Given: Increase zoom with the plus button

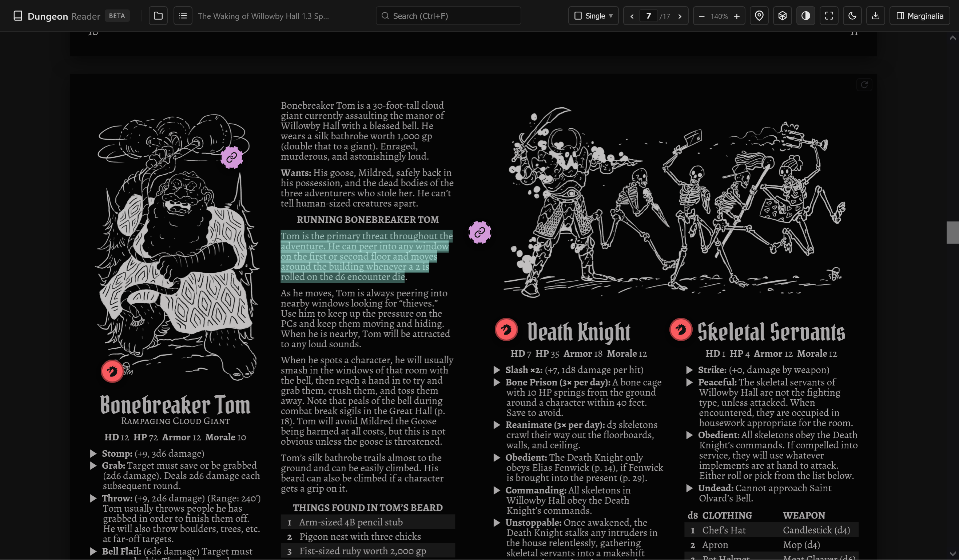Looking at the screenshot, I should [737, 16].
